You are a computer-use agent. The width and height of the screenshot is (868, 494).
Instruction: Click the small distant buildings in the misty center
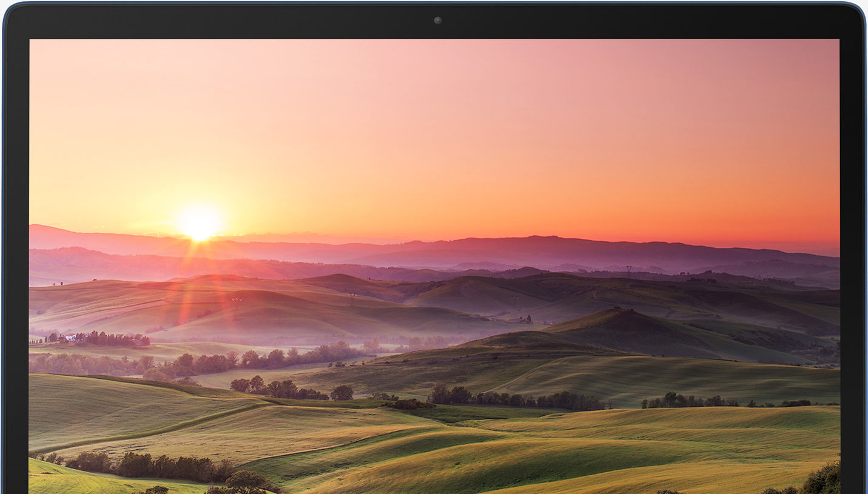[522, 319]
